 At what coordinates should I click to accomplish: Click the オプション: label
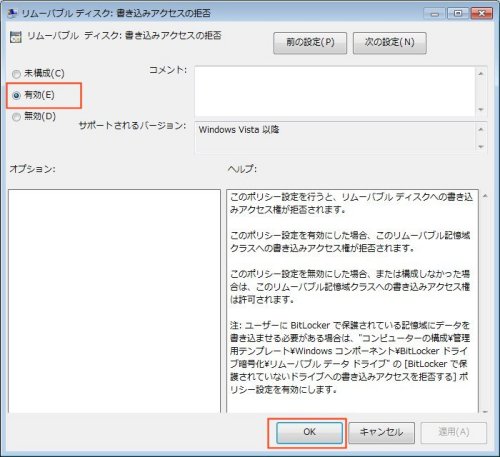coord(32,169)
